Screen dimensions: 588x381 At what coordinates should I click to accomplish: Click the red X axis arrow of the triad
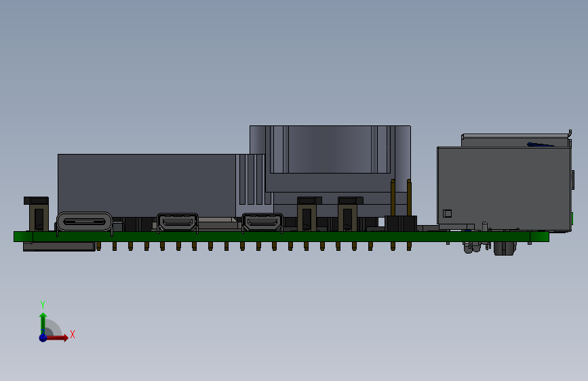58,338
